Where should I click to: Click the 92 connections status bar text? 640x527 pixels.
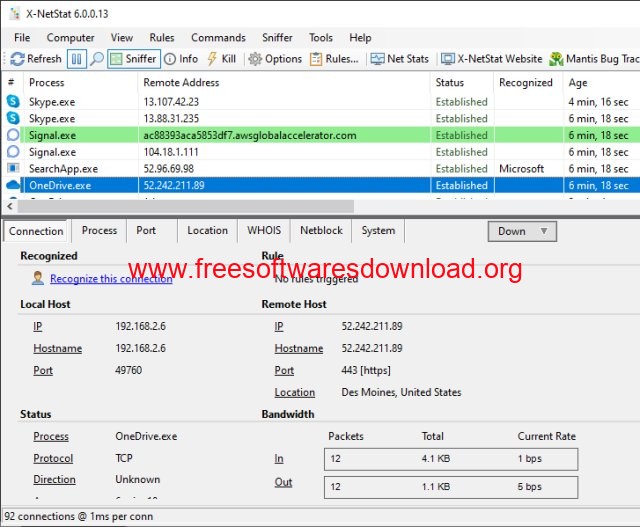pos(79,516)
